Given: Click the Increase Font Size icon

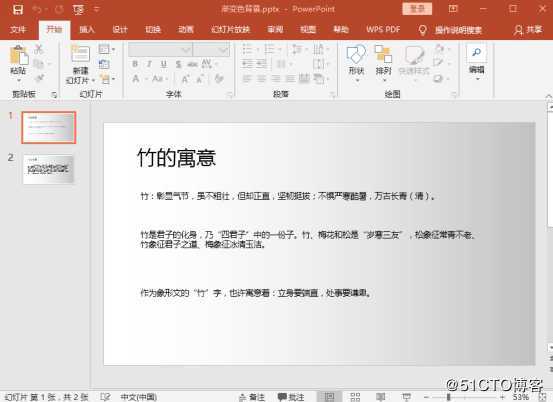Looking at the screenshot, I should [x=185, y=79].
